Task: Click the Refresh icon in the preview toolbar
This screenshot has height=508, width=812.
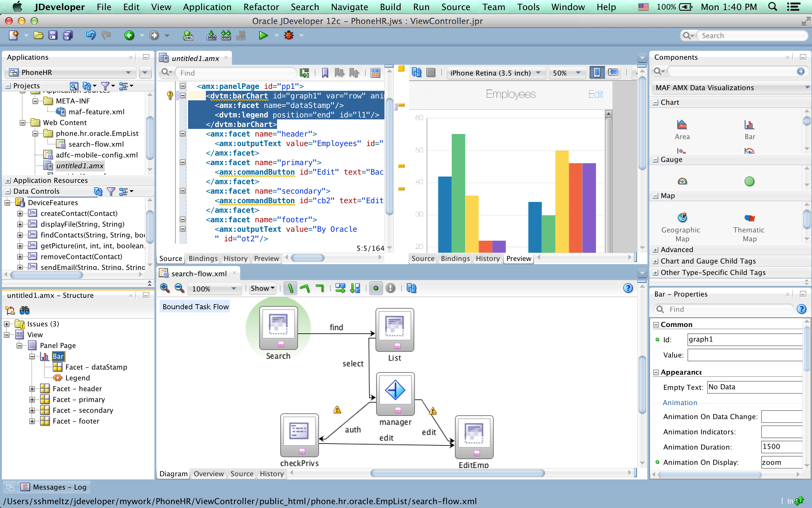Action: click(416, 73)
